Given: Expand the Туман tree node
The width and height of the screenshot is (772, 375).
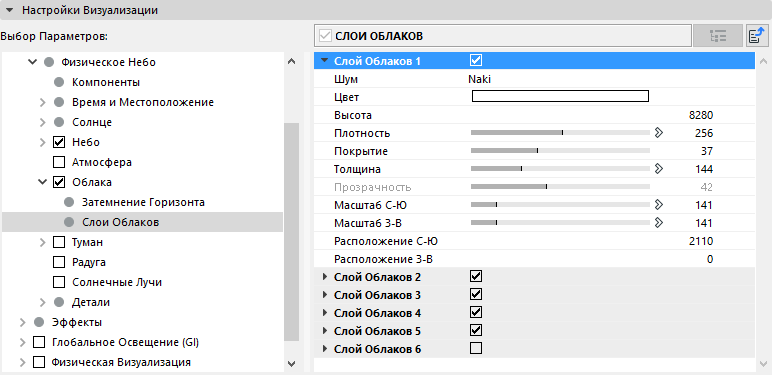Looking at the screenshot, I should click(x=43, y=242).
